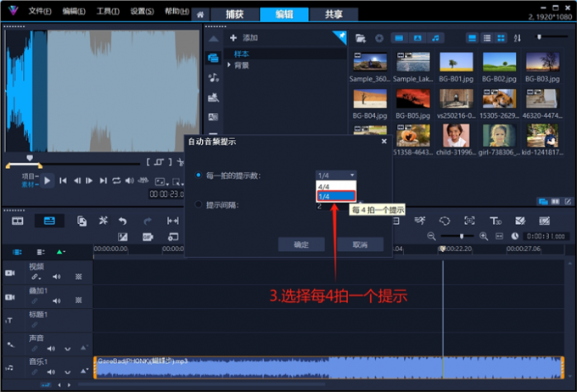Screen dimensions: 577x392
Task: Open the sound/music library panel icon
Action: pos(213,77)
